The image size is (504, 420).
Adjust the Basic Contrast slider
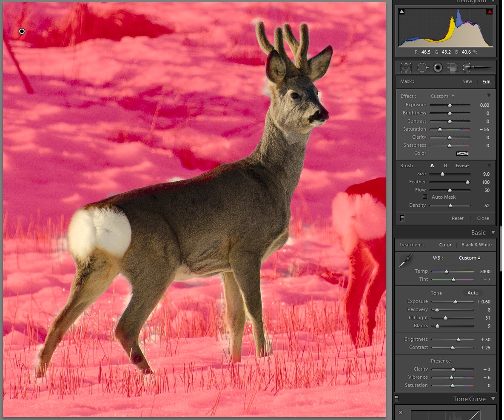click(453, 348)
